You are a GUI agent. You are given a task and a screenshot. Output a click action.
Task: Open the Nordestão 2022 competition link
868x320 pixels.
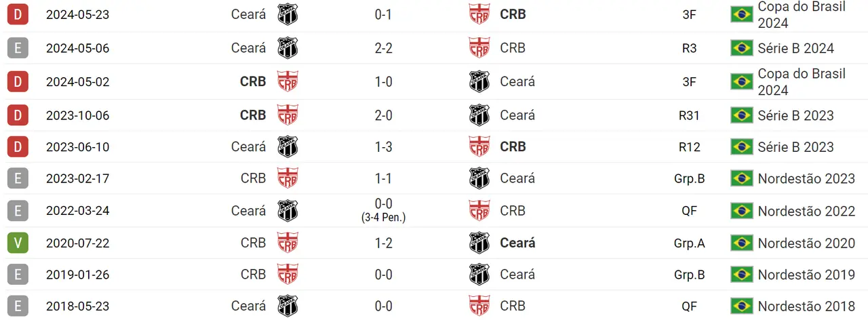coord(806,211)
